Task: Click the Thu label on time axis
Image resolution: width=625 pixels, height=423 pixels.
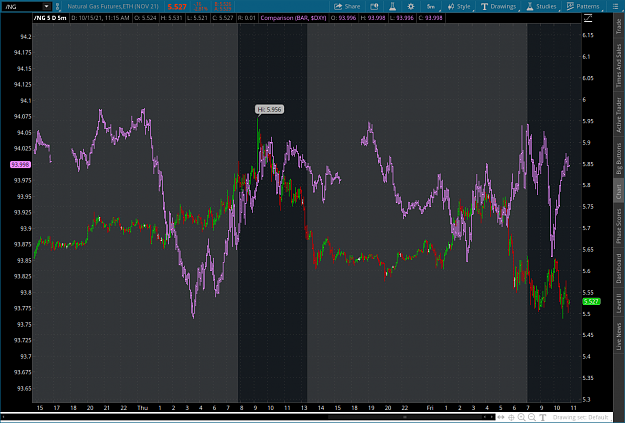Action: click(142, 407)
